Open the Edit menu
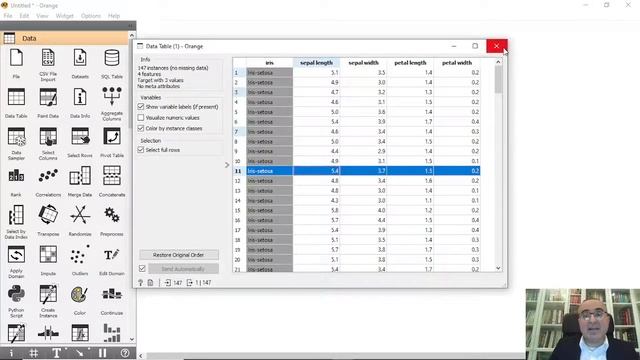The image size is (640, 360). point(24,16)
